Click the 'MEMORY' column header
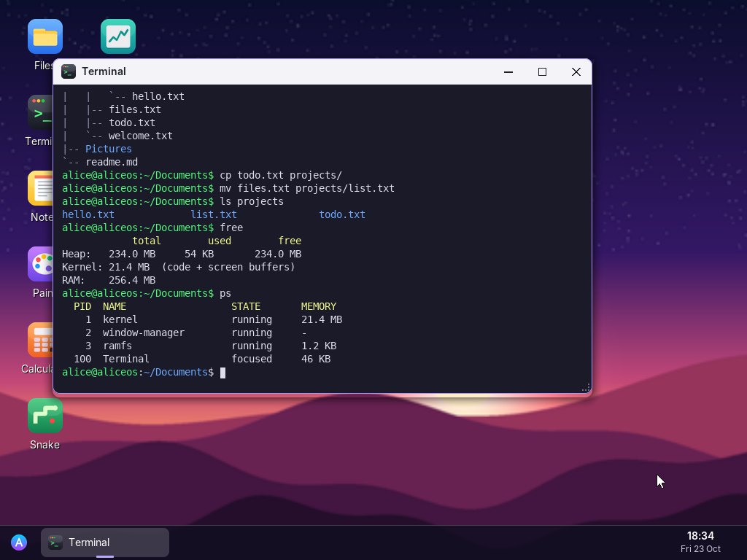 click(319, 307)
